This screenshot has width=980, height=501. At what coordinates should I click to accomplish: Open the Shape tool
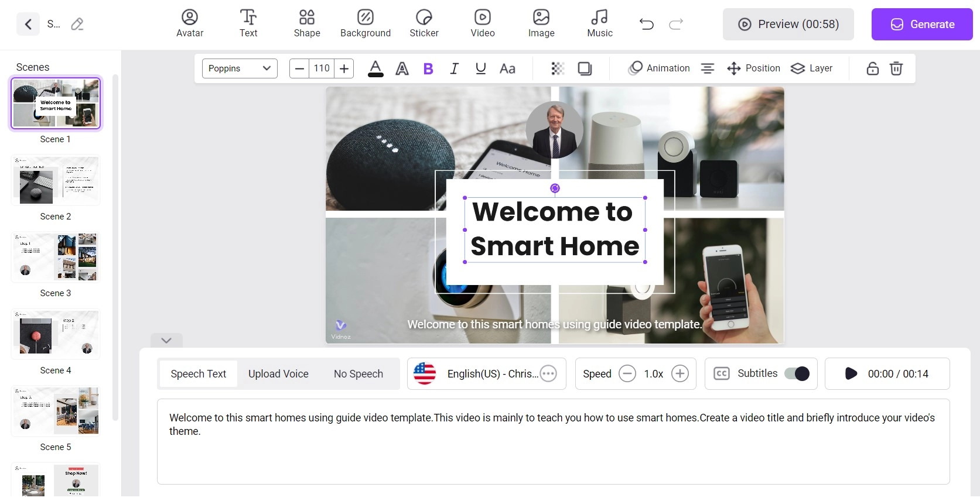[x=307, y=24]
